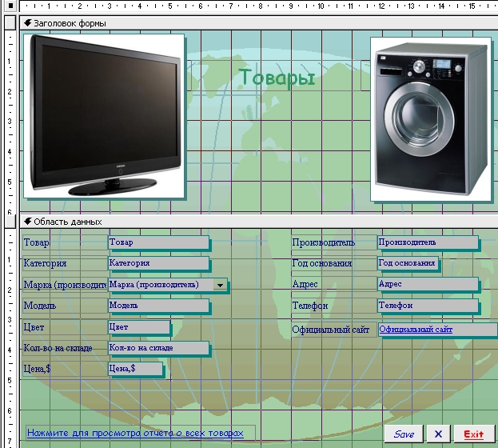The image size is (498, 448).
Task: Select the gray Цена,$ text box
Action: point(134,369)
